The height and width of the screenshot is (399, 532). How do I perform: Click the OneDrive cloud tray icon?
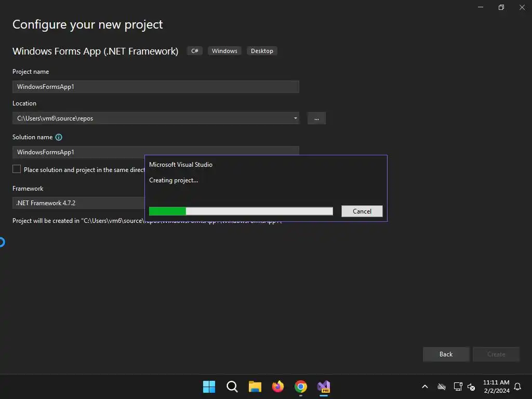click(442, 387)
